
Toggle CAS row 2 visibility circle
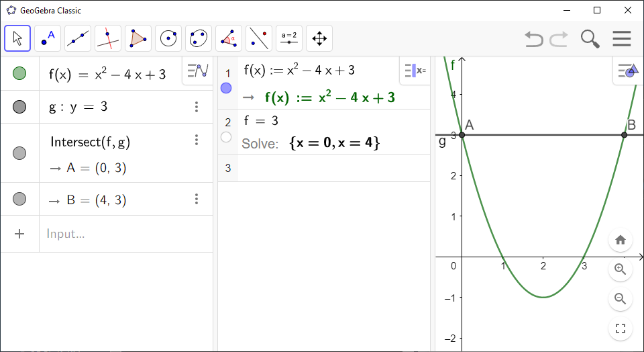(226, 137)
